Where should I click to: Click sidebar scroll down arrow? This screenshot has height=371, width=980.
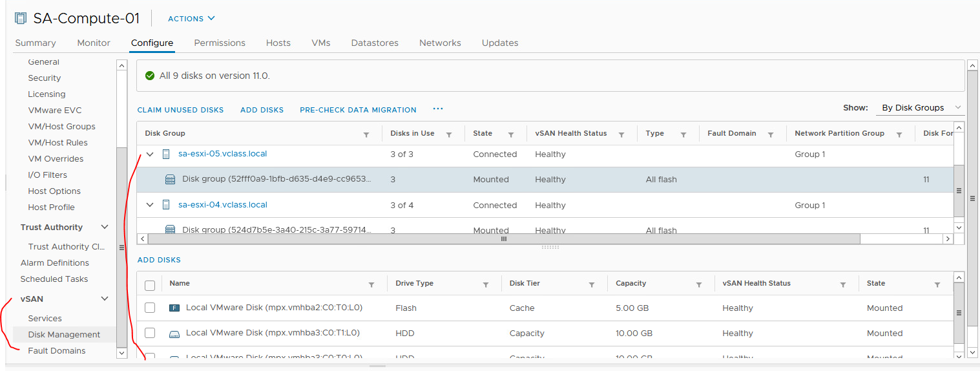click(121, 353)
